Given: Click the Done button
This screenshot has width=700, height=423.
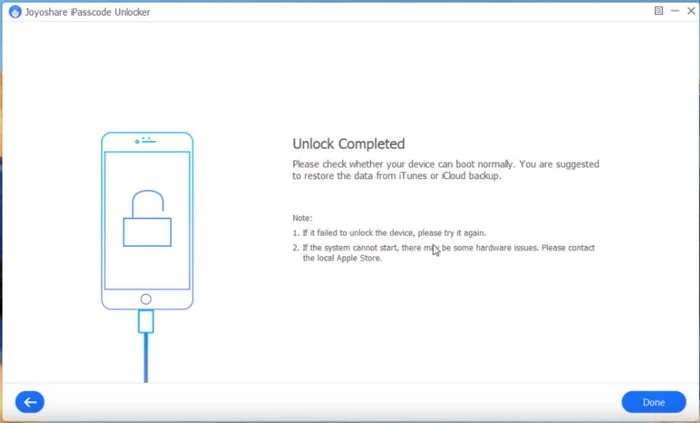Looking at the screenshot, I should (x=654, y=402).
